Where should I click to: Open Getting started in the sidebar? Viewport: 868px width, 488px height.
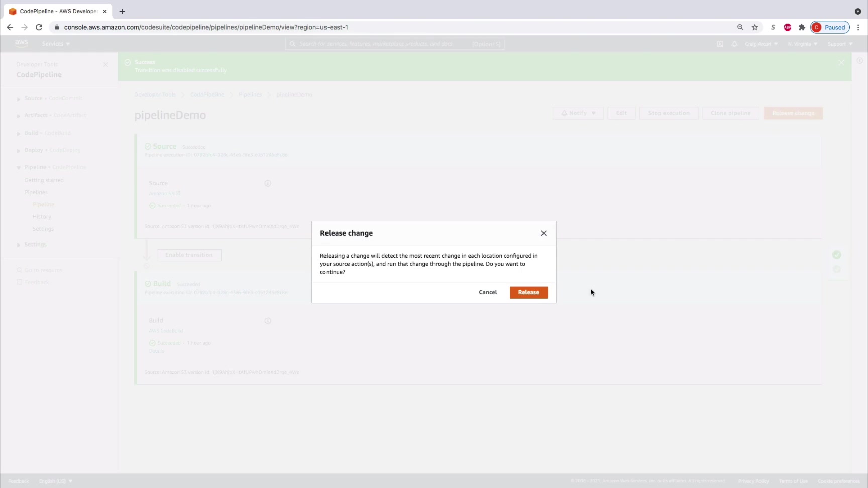[x=44, y=180]
